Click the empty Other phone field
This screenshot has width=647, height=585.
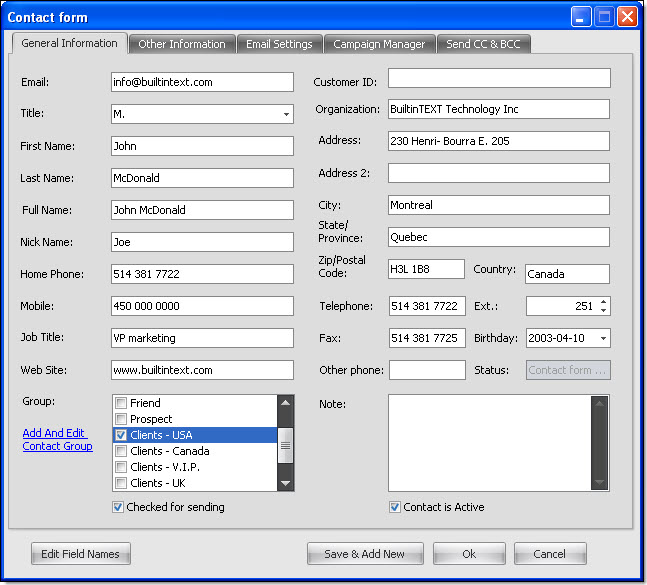(x=427, y=370)
